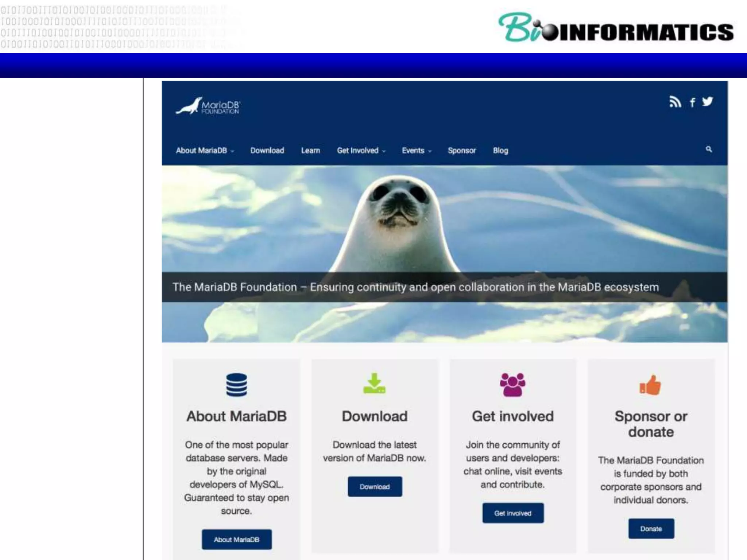Open the search magnifier icon
The width and height of the screenshot is (747, 560).
click(709, 149)
